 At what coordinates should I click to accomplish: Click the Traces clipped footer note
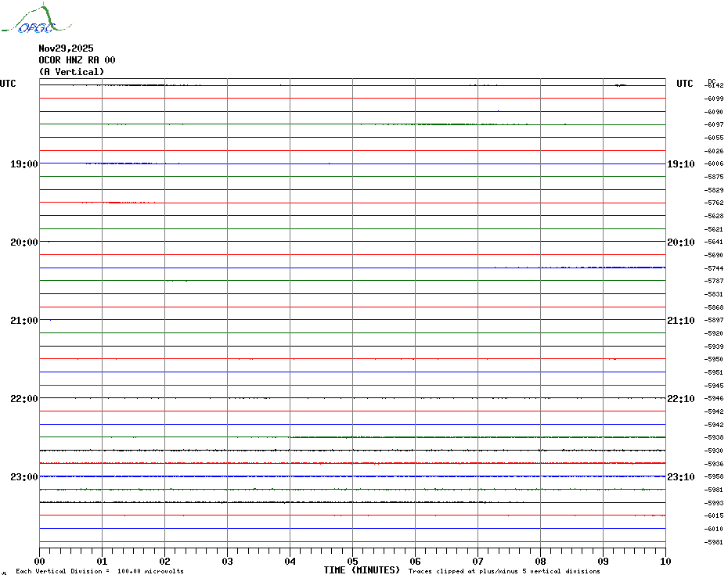pyautogui.click(x=504, y=571)
